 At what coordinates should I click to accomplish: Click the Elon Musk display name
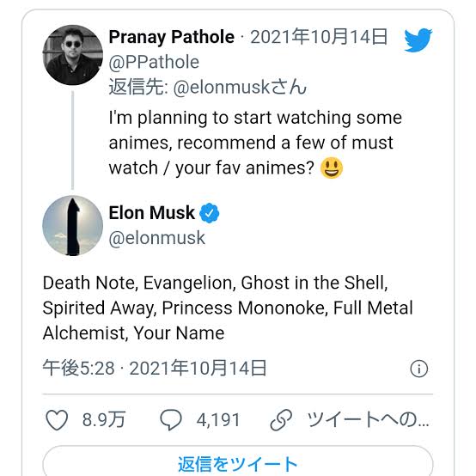pos(151,213)
